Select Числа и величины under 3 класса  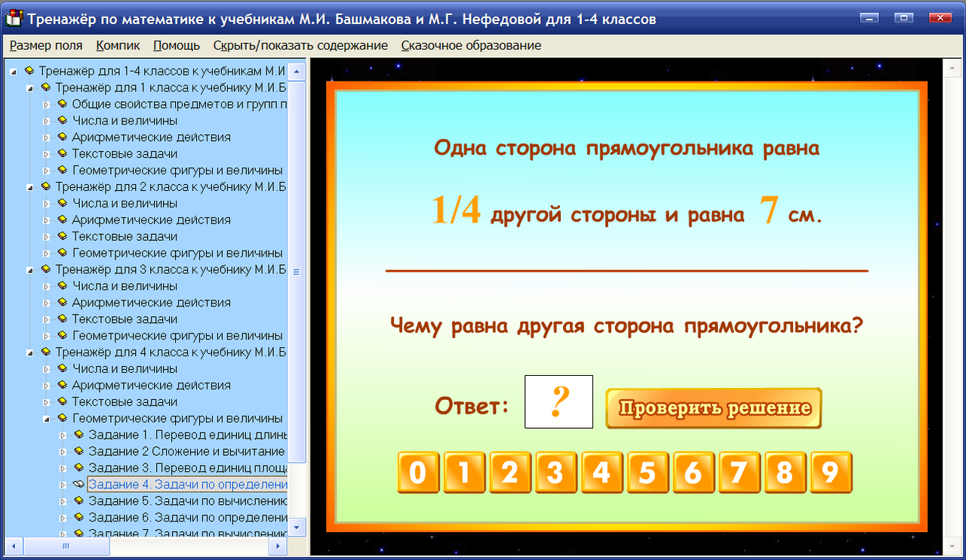point(125,286)
